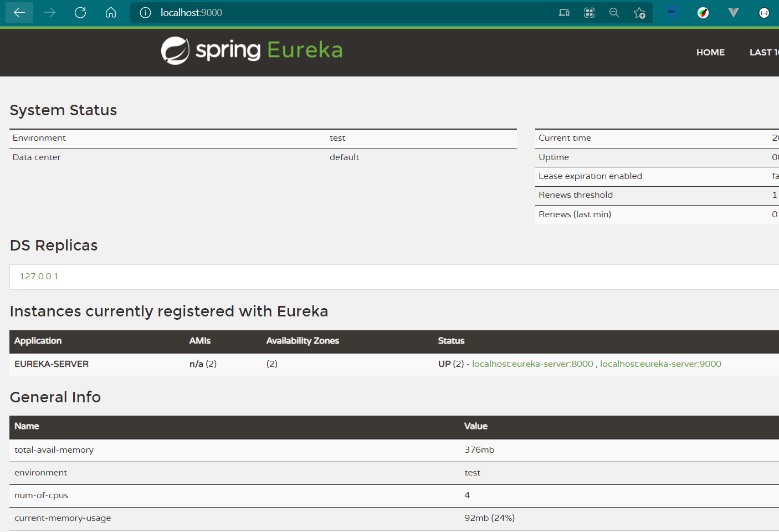Click the Status column header
Viewport: 779px width, 532px height.
tap(451, 341)
